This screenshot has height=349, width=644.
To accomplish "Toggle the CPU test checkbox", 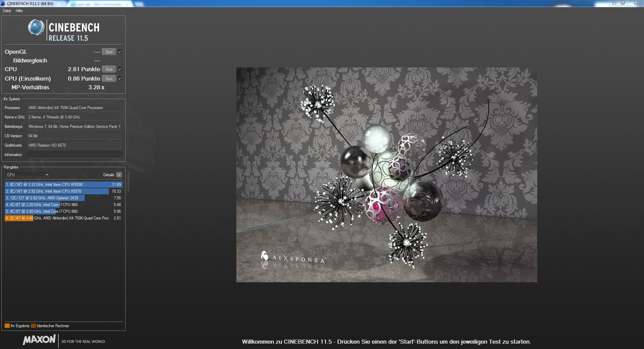I will [120, 69].
